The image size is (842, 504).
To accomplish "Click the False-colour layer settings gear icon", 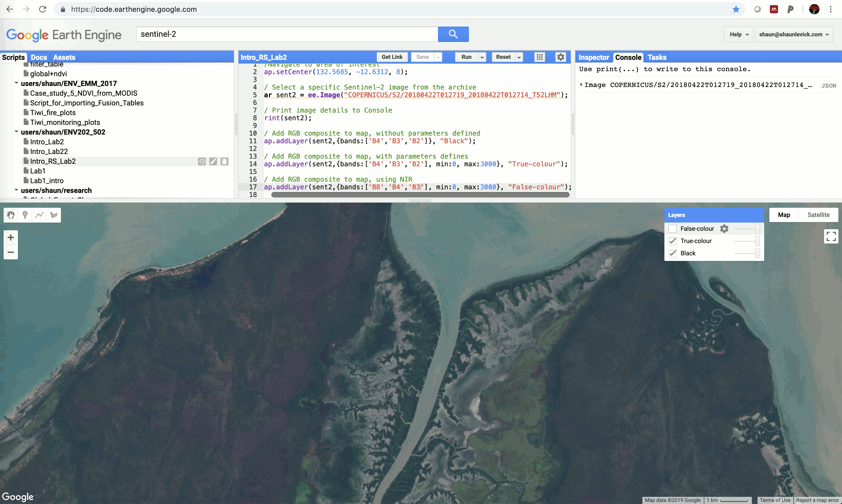I will pos(724,229).
